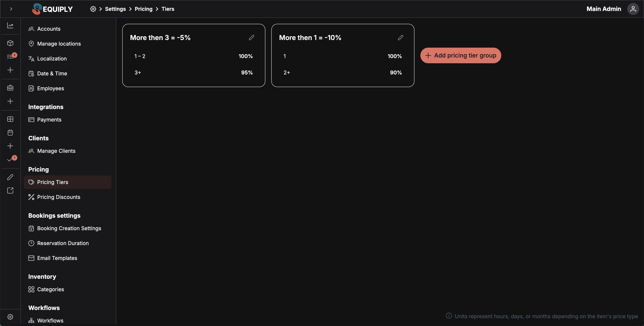Open Localization settings
Image resolution: width=644 pixels, height=326 pixels.
coord(67,59)
